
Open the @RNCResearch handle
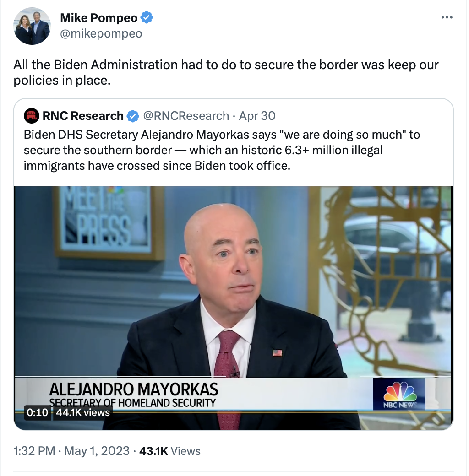coord(186,116)
